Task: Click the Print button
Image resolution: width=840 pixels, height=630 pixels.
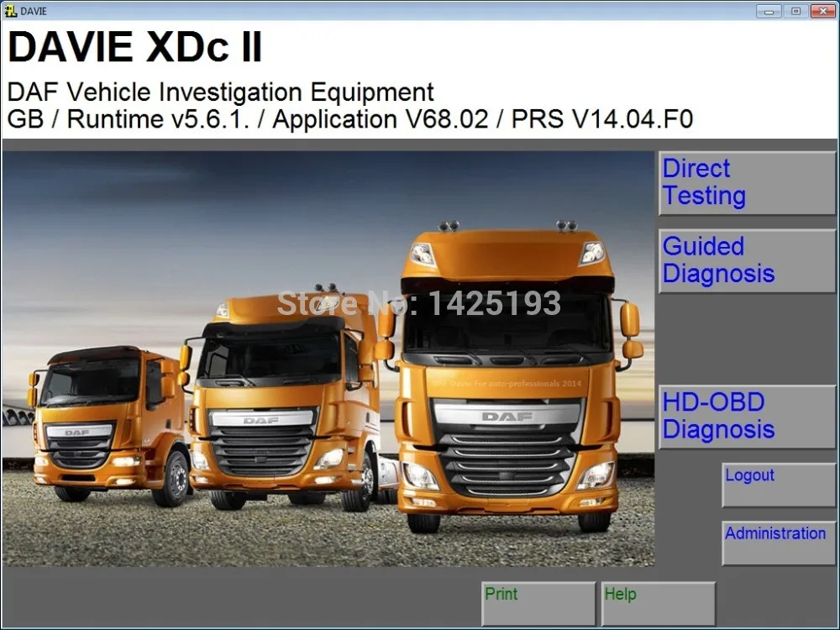Action: coord(538,604)
